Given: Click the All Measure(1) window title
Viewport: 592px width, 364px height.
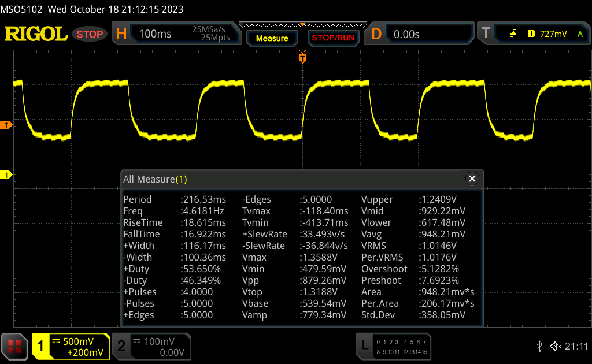Looking at the screenshot, I should pos(155,179).
